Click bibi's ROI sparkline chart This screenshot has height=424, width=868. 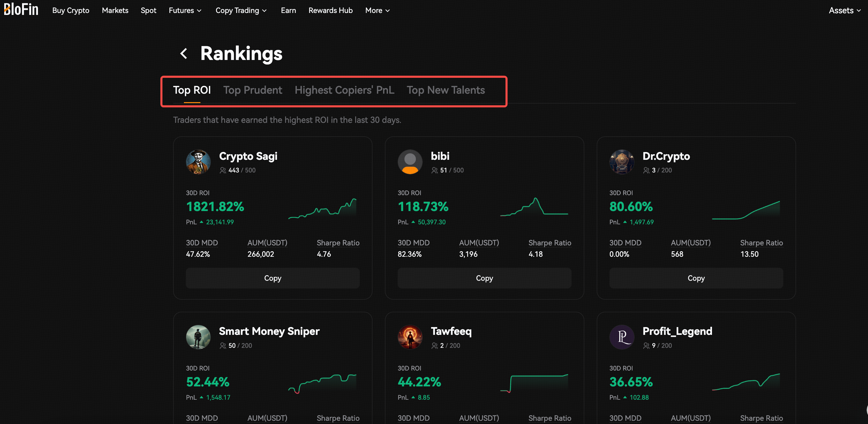coord(534,207)
